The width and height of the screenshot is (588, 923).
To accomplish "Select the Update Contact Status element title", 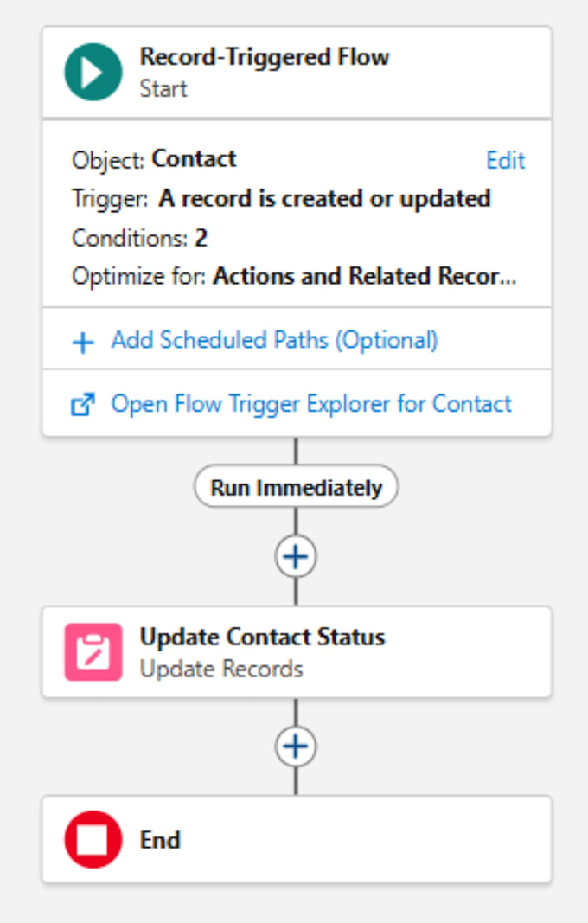I will 263,637.
